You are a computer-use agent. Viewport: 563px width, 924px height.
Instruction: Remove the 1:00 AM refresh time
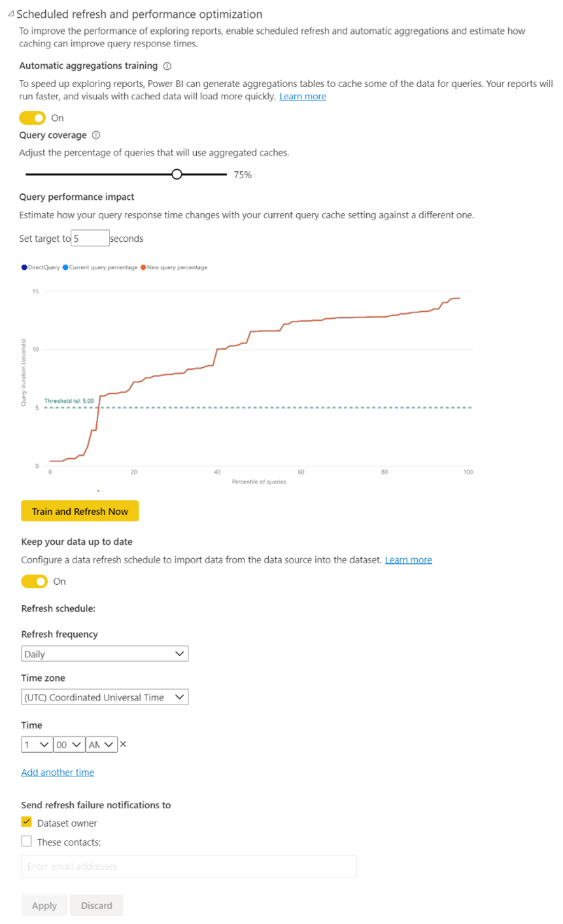pos(123,744)
